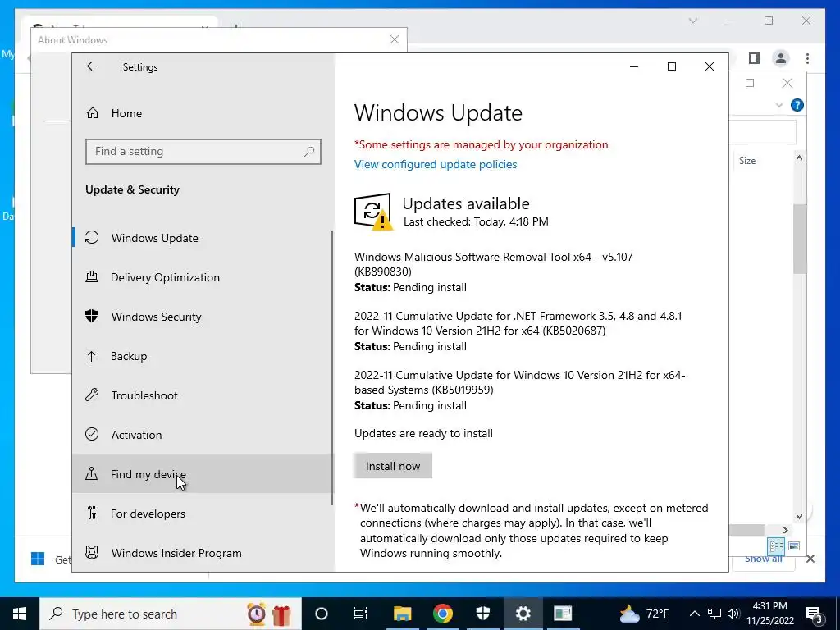Select Windows Update in the sidebar
Viewport: 840px width, 630px height.
click(203, 238)
